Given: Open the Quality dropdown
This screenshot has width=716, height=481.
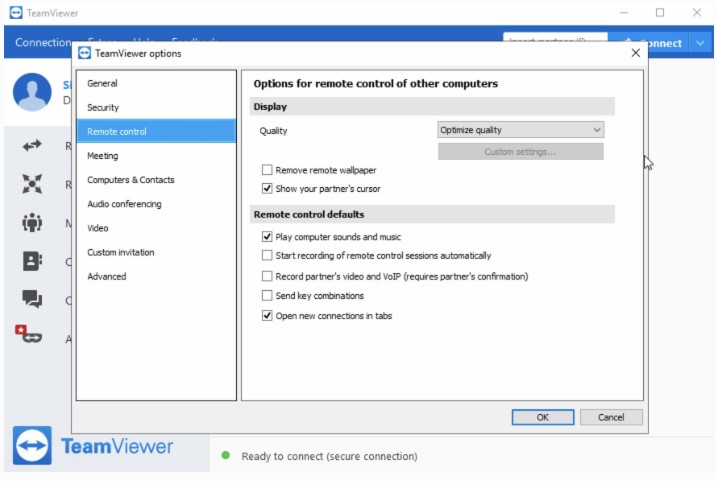Looking at the screenshot, I should [521, 130].
